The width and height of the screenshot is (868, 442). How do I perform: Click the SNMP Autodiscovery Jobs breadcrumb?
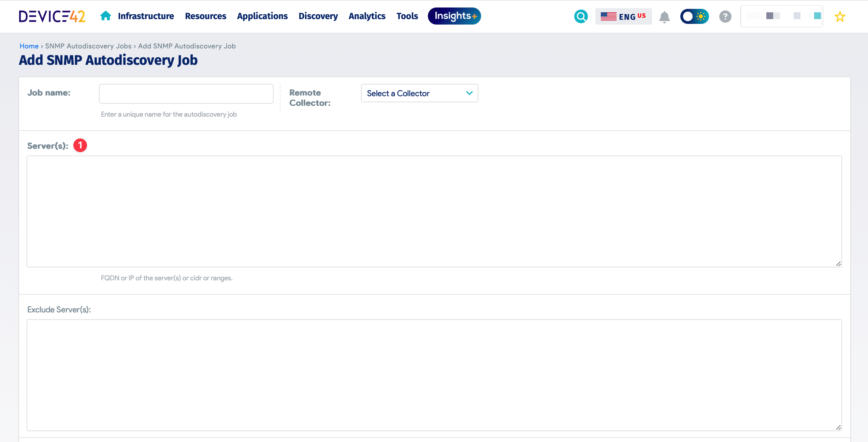(88, 46)
